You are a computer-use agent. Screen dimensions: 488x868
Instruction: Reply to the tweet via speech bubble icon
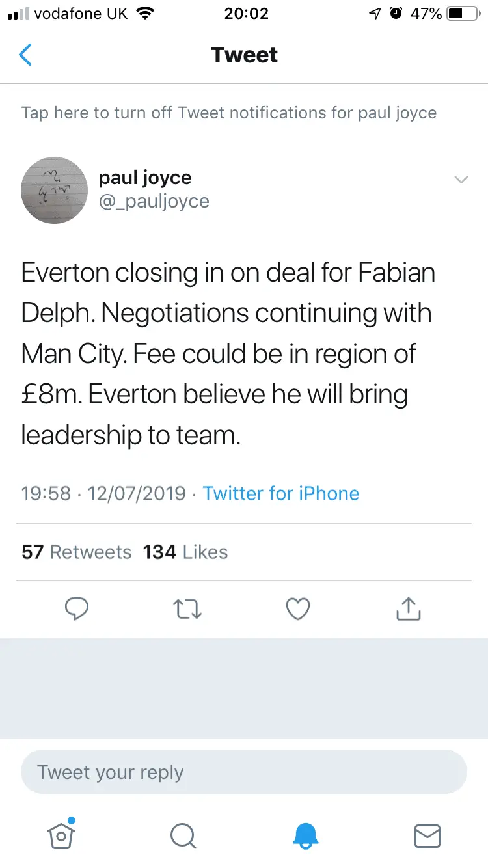click(77, 609)
